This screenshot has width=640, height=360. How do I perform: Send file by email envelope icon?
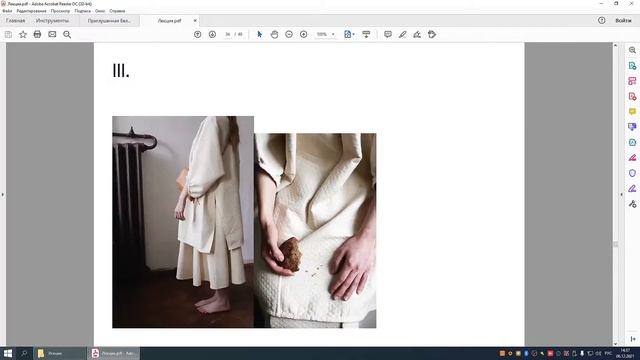click(52, 35)
